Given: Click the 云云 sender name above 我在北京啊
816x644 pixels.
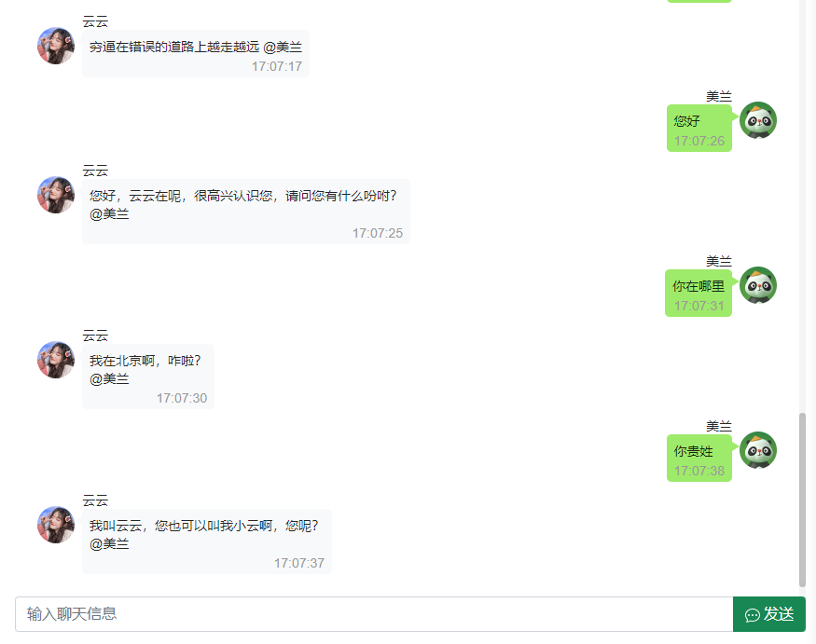Looking at the screenshot, I should pos(95,336).
